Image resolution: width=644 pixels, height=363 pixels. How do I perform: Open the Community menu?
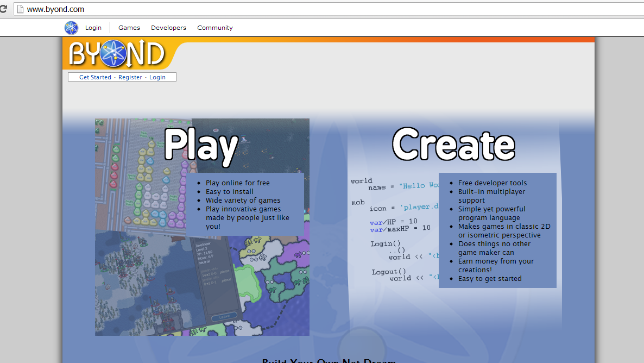point(215,28)
